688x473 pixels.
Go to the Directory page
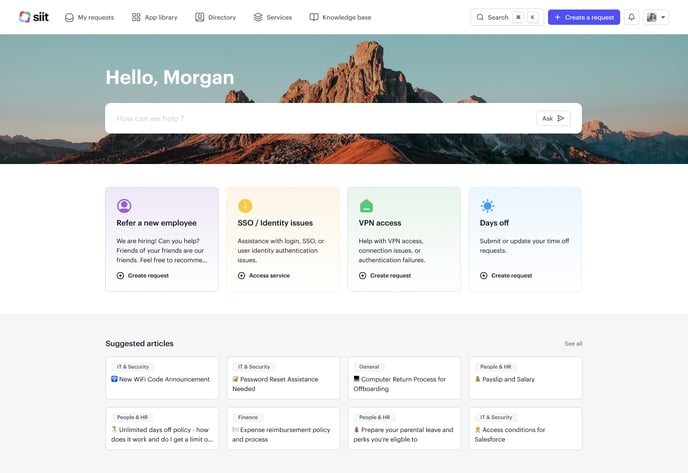point(215,17)
